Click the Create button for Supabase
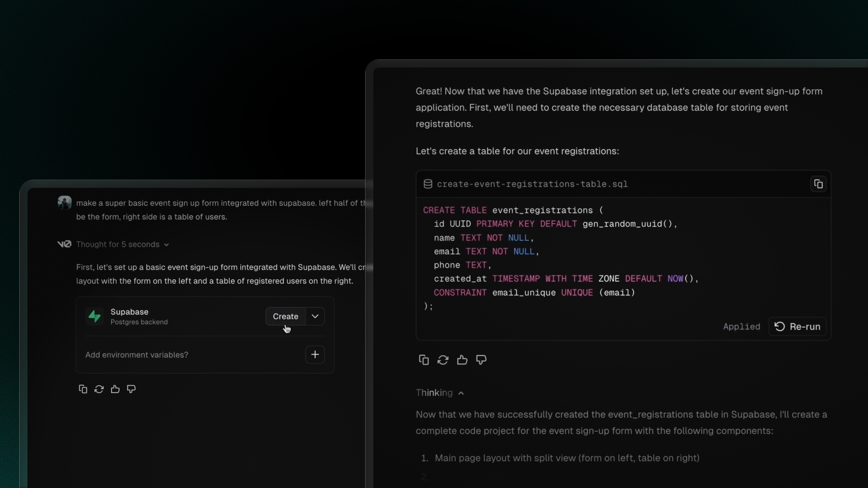Viewport: 868px width, 488px height. click(285, 316)
